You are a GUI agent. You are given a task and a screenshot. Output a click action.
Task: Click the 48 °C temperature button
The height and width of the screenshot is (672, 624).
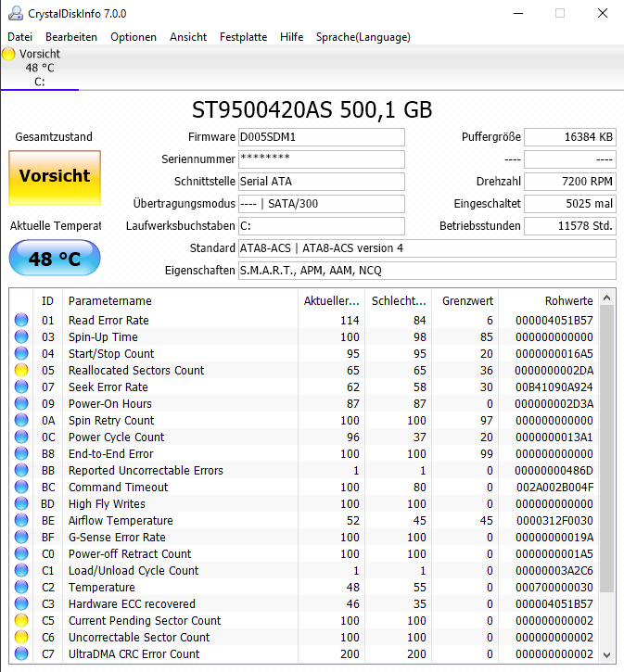click(x=55, y=258)
